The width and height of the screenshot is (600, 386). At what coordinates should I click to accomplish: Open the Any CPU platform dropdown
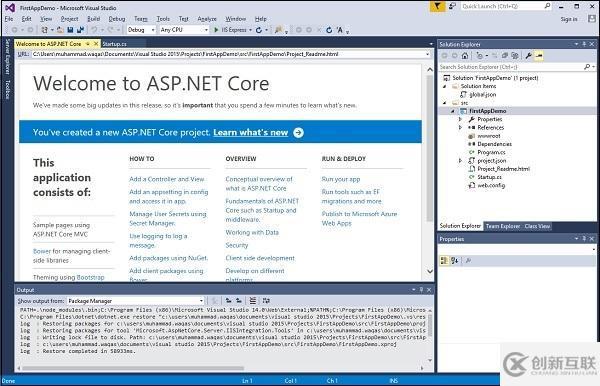[184, 30]
